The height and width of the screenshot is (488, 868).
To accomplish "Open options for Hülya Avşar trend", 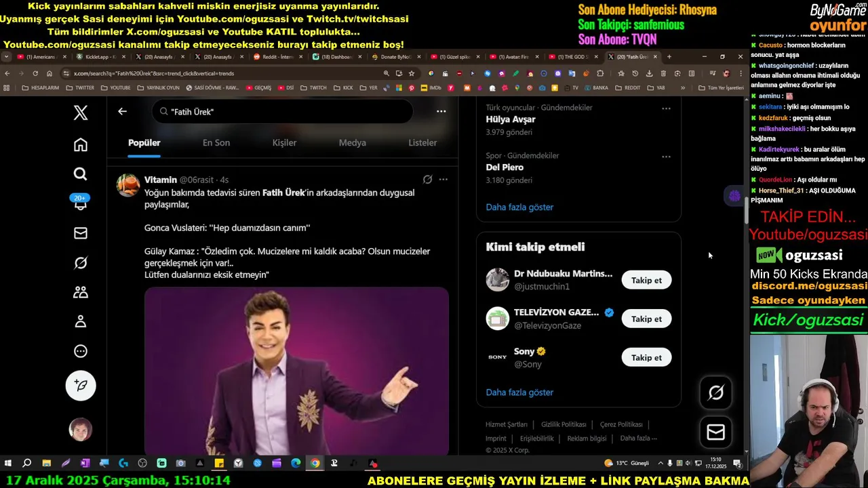I will coord(666,108).
